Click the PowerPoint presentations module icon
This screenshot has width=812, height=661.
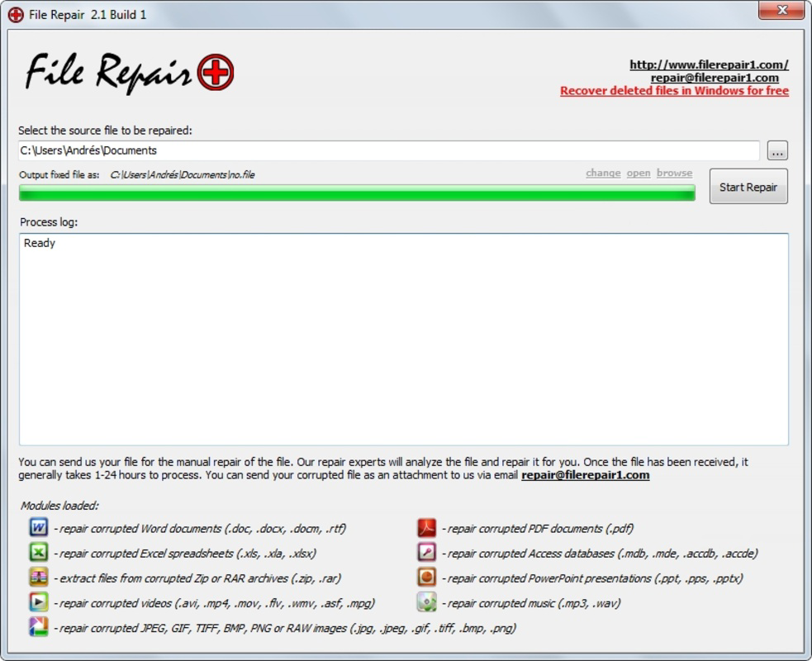click(427, 577)
